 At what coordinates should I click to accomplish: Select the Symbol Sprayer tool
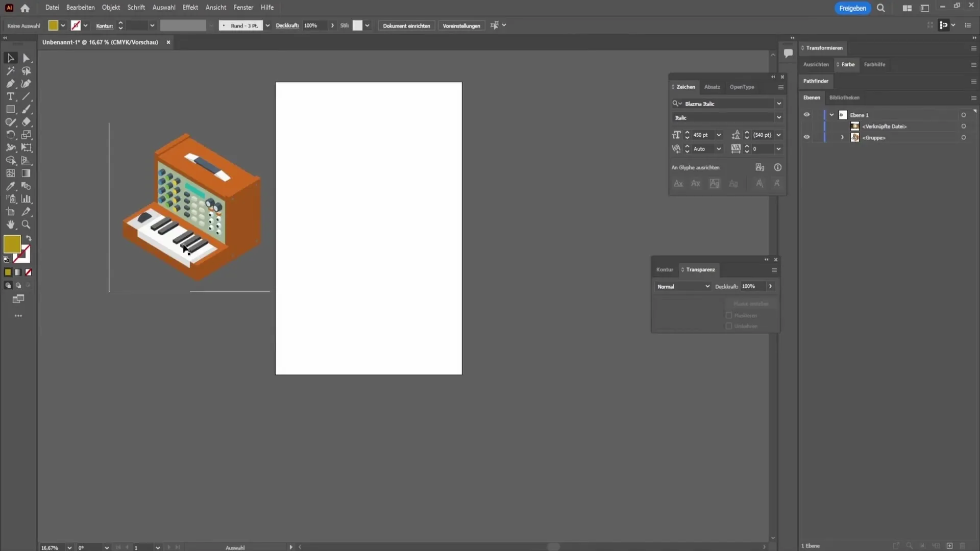[x=11, y=199]
